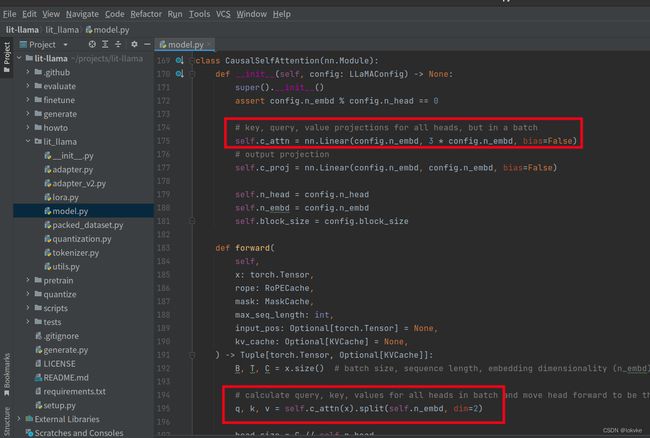Screen dimensions: 650x438
Task: Click line number 175 in gutter
Action: [x=163, y=141]
